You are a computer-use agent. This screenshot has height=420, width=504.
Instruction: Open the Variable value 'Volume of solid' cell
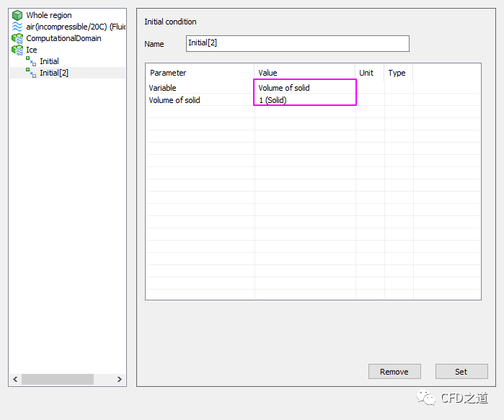pos(305,88)
